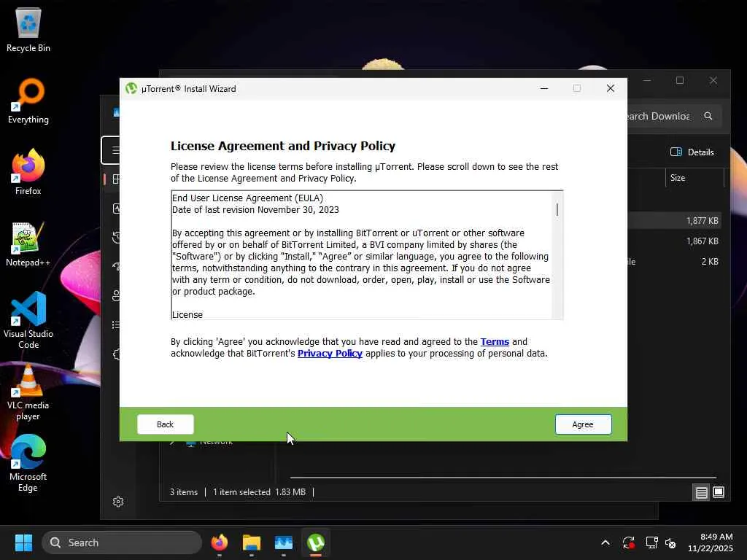Maximize the File Explorer window
The width and height of the screenshot is (747, 560).
[680, 80]
